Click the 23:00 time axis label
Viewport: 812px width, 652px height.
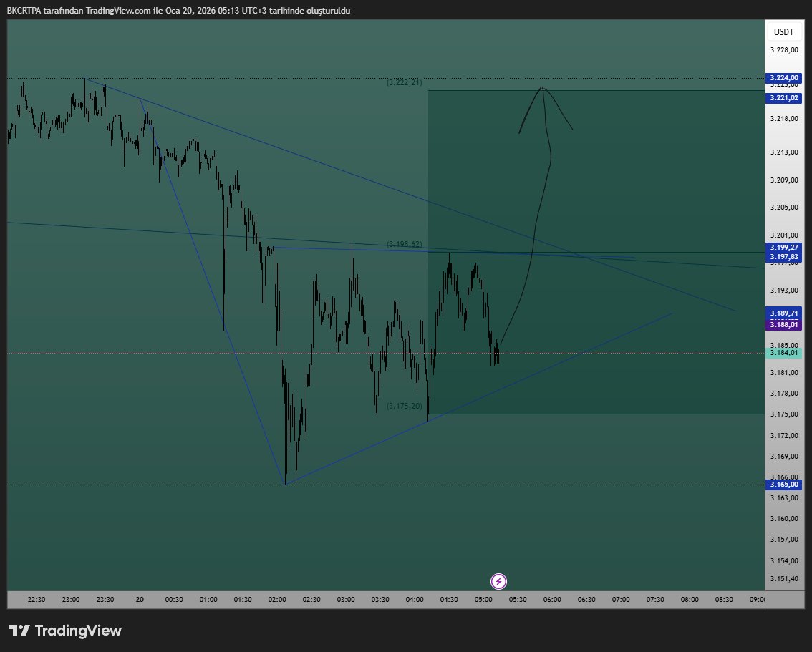[71, 599]
